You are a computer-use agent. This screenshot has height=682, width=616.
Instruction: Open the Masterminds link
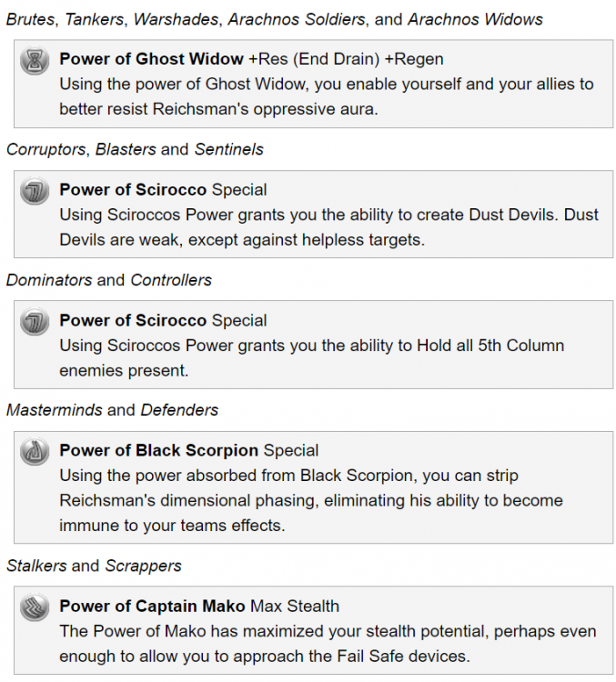tap(54, 410)
